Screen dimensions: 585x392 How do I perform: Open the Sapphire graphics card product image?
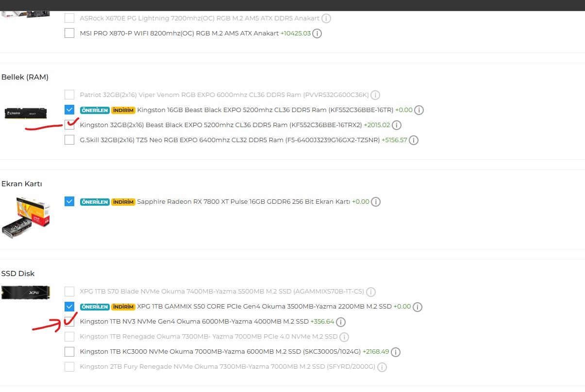pyautogui.click(x=26, y=218)
